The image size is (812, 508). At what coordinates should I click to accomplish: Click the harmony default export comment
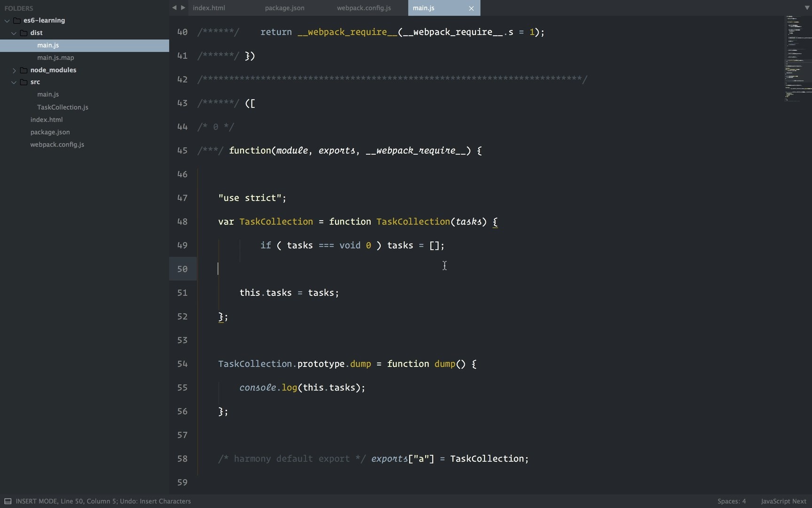292,459
